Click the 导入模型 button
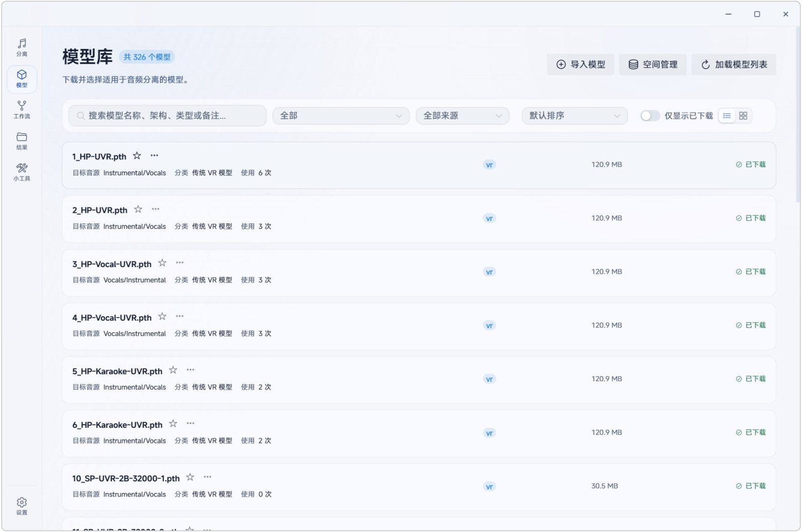 click(580, 65)
